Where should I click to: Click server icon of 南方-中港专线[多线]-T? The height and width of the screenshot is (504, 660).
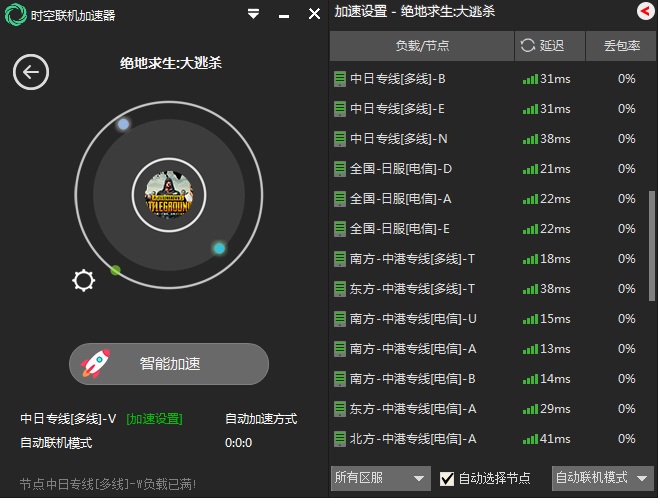click(x=339, y=259)
